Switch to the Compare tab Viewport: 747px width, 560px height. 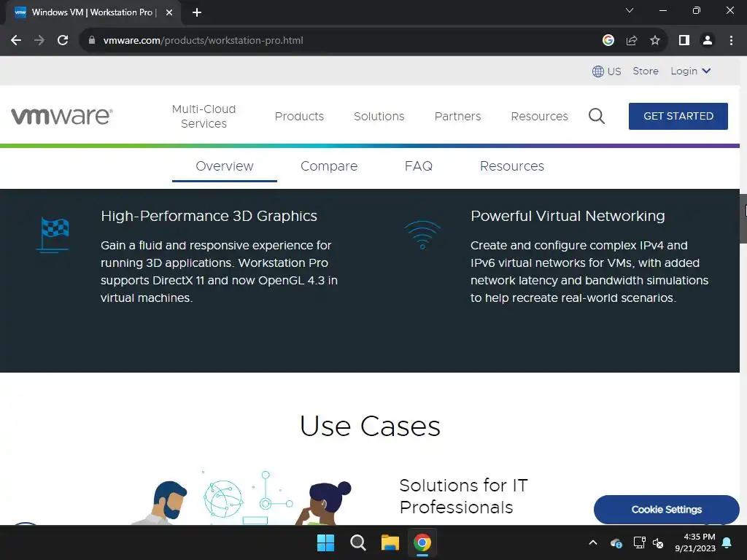329,166
